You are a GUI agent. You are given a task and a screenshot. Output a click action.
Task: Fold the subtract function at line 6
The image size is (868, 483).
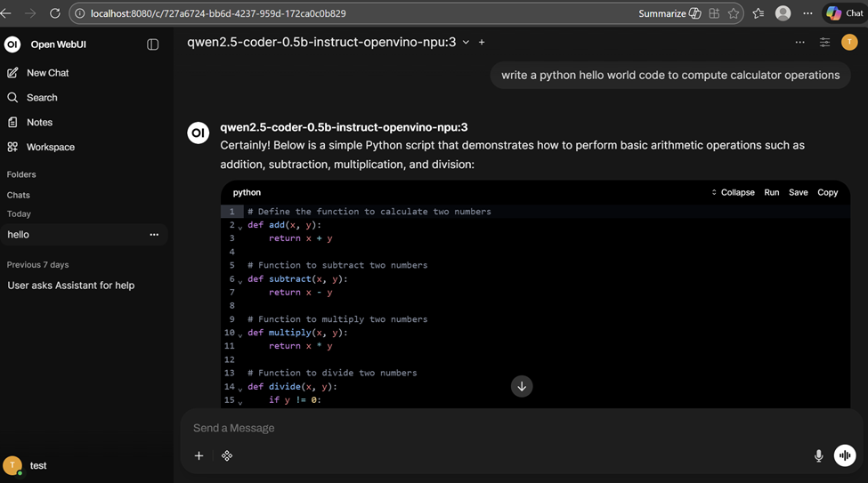(x=240, y=281)
